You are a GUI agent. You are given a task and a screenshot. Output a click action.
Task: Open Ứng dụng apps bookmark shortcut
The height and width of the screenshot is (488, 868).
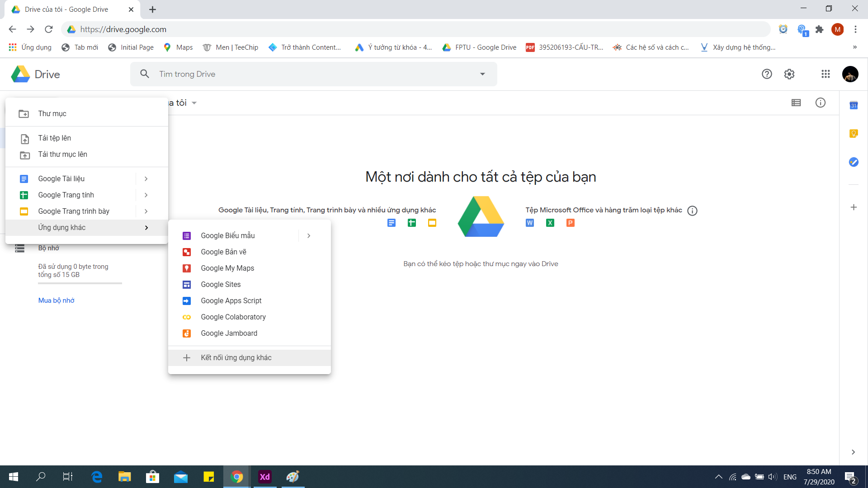click(30, 47)
